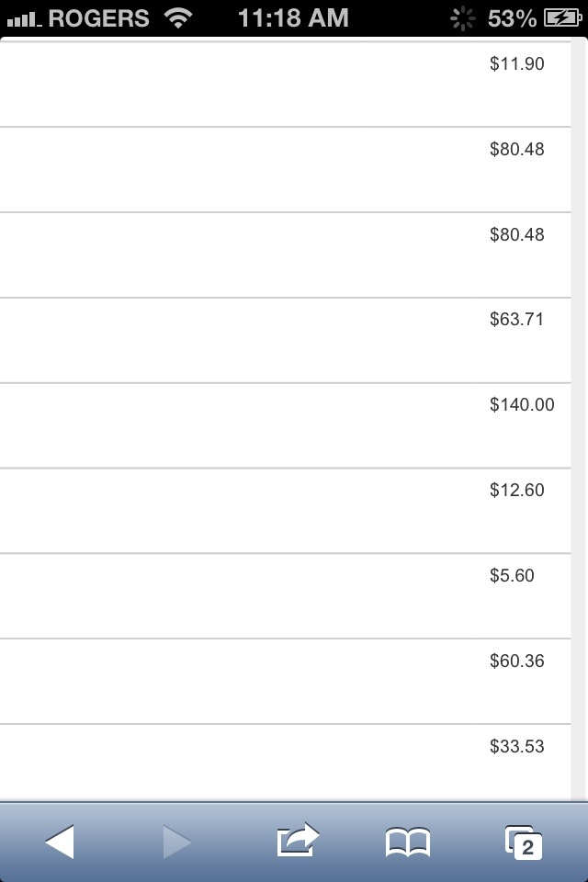Click the vertical scrollbar track on right
588x882 pixels.
point(579,419)
